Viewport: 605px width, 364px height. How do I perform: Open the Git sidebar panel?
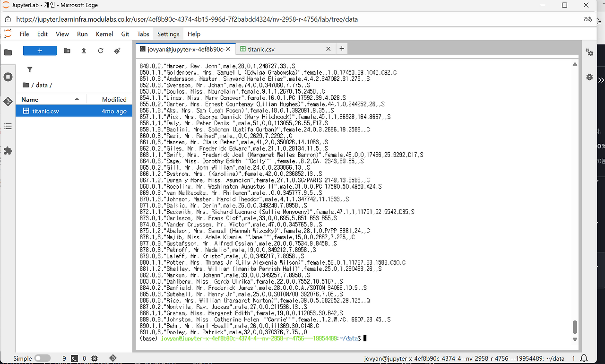[x=8, y=101]
